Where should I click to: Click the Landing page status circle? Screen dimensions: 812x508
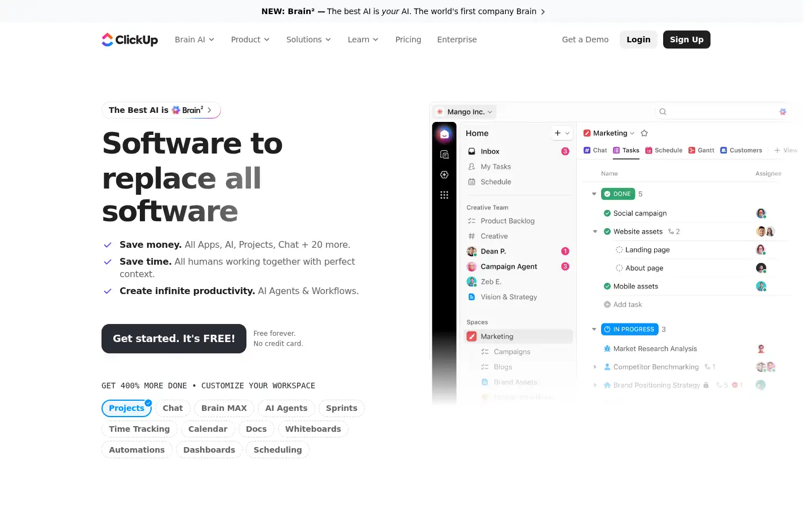(619, 249)
